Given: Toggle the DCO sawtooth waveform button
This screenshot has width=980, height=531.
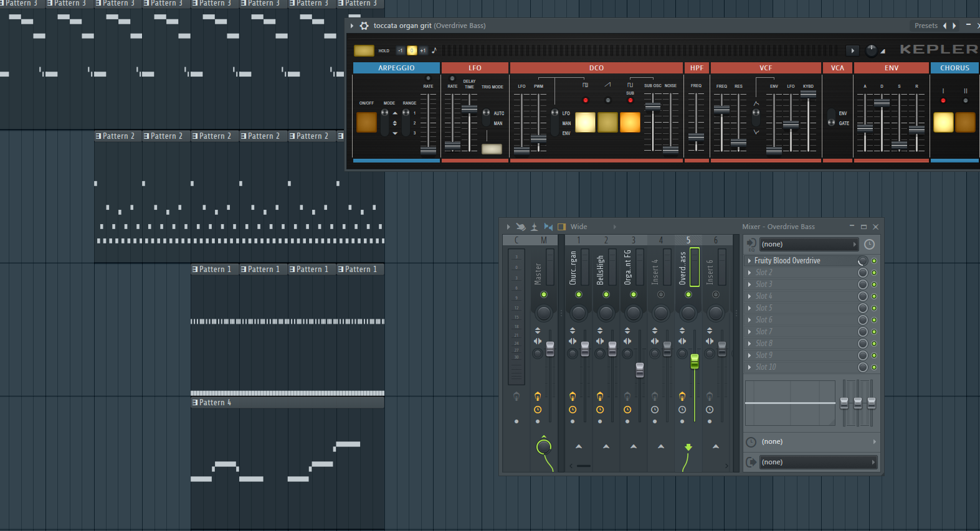Looking at the screenshot, I should coord(607,122).
